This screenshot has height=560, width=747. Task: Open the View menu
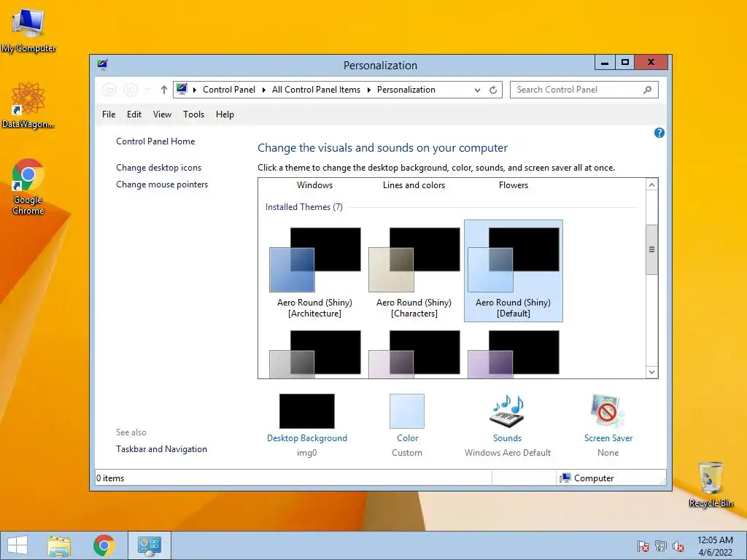[x=162, y=114]
